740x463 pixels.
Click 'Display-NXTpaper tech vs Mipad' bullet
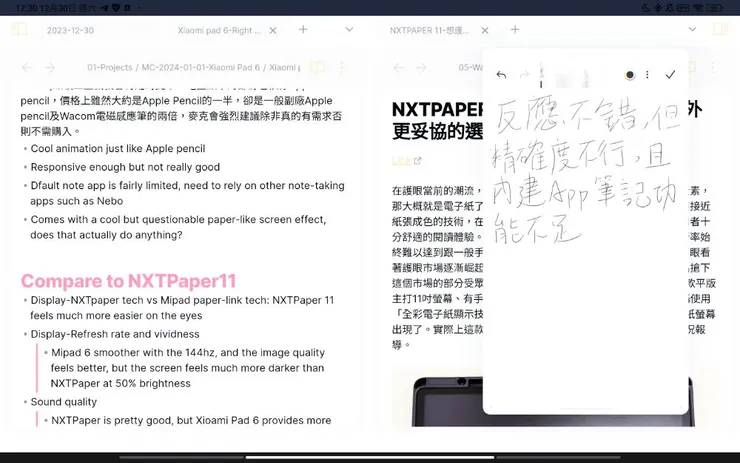point(182,300)
